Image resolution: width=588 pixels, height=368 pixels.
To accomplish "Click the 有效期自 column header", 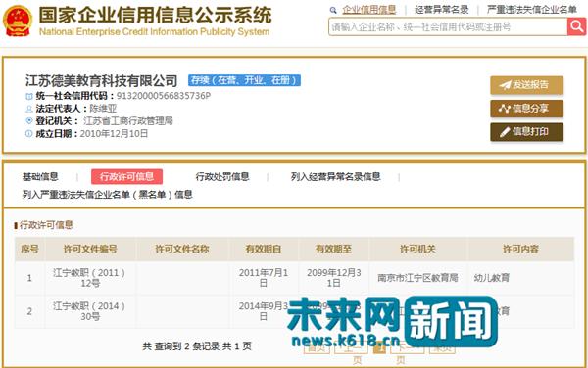I will pos(264,249).
